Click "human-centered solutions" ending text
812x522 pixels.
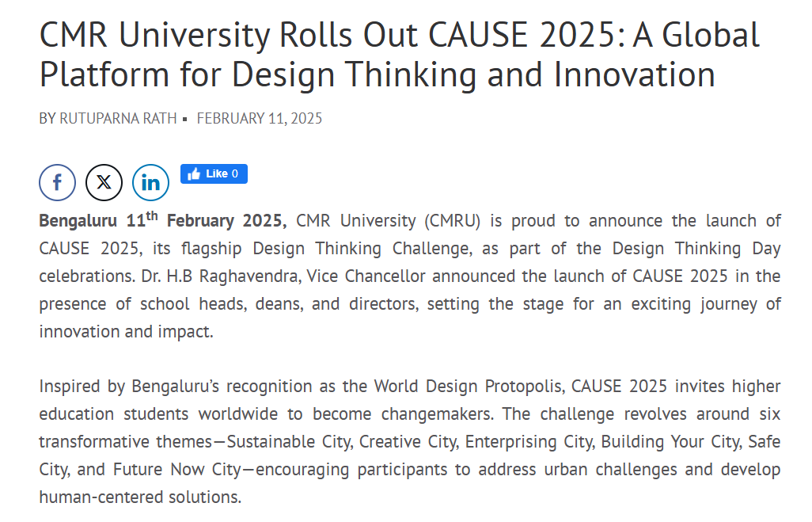139,497
